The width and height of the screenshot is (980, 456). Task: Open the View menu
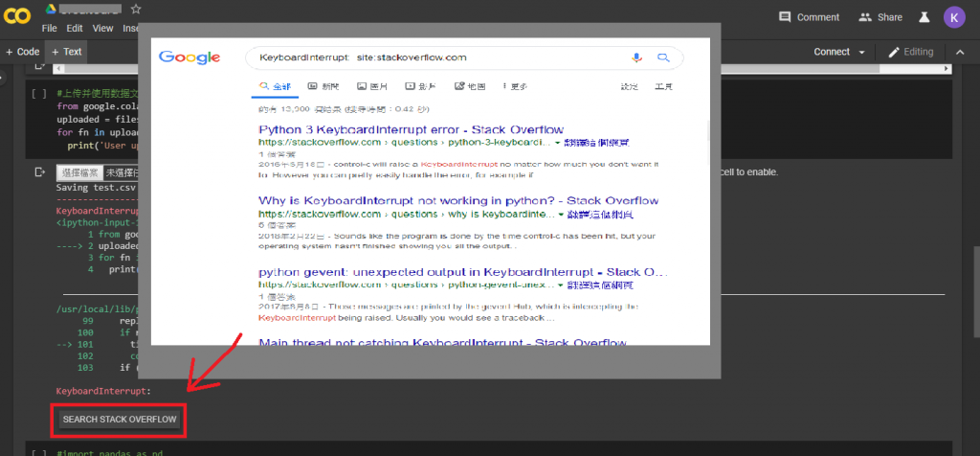(x=102, y=28)
